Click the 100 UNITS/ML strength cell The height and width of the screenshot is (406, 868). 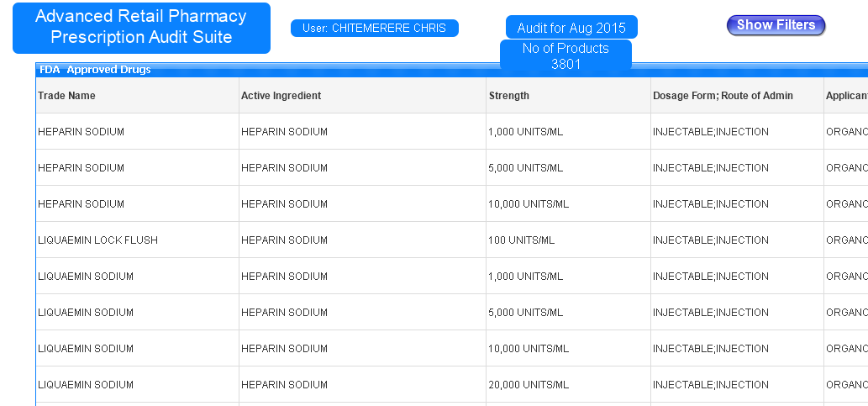pos(521,240)
